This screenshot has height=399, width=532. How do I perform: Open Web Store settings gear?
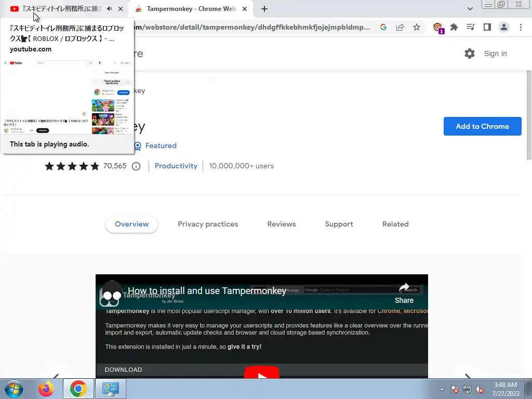coord(470,54)
